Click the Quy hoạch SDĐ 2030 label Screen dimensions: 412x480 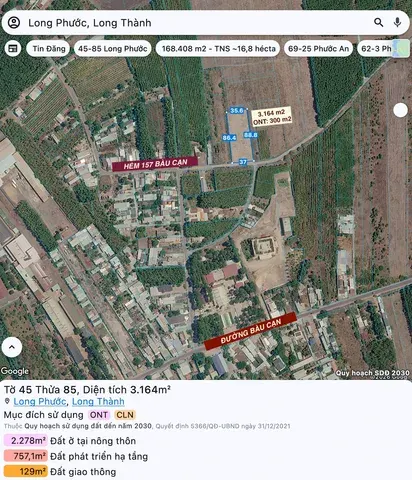click(372, 373)
